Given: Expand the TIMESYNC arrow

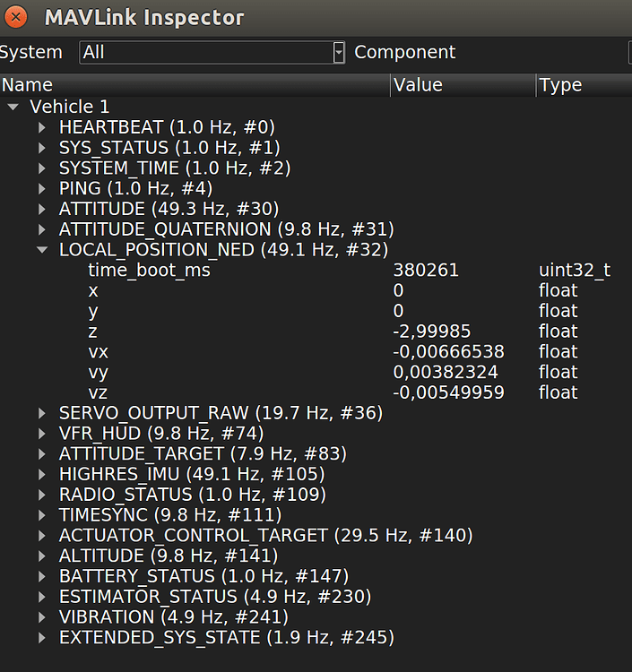Looking at the screenshot, I should (42, 515).
